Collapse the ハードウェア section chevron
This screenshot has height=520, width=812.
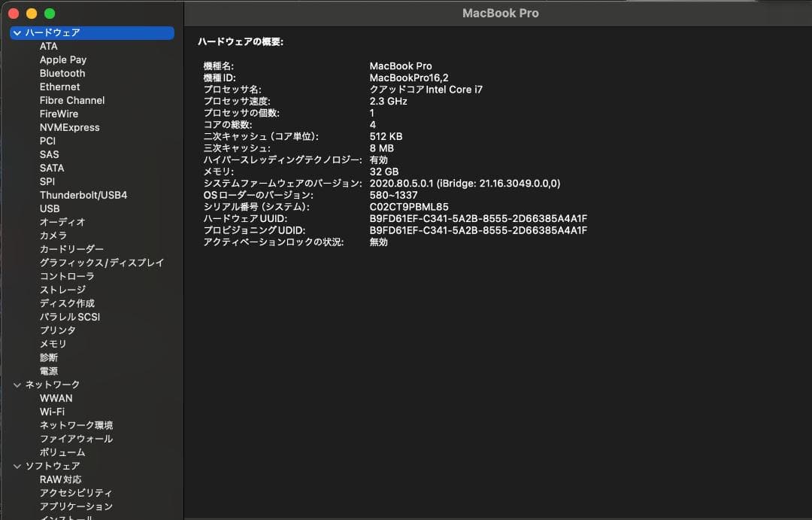click(x=17, y=32)
